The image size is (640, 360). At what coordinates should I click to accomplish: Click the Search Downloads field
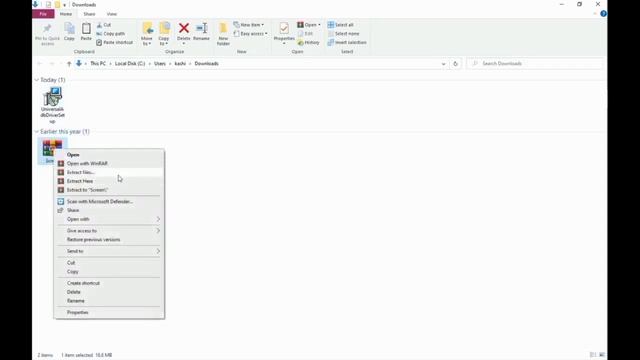(535, 64)
